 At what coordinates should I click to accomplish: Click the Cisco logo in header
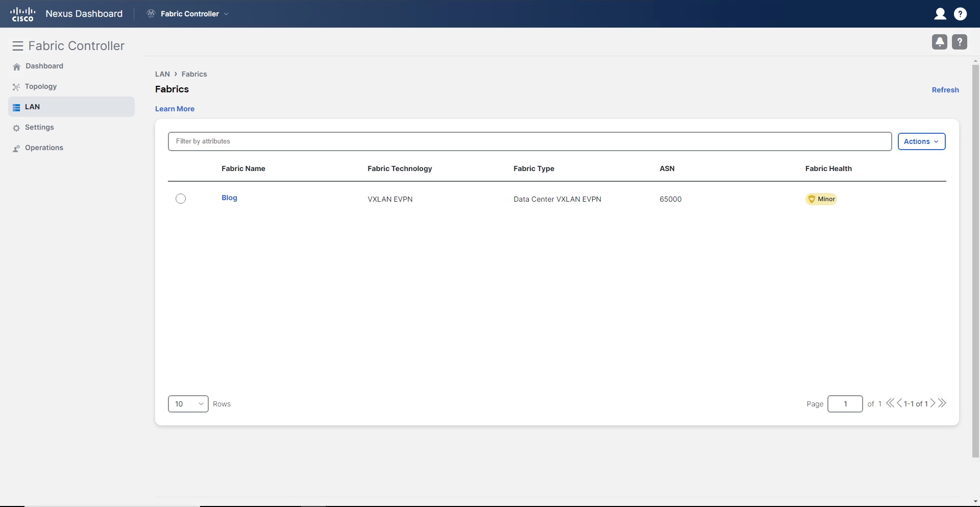tap(23, 14)
